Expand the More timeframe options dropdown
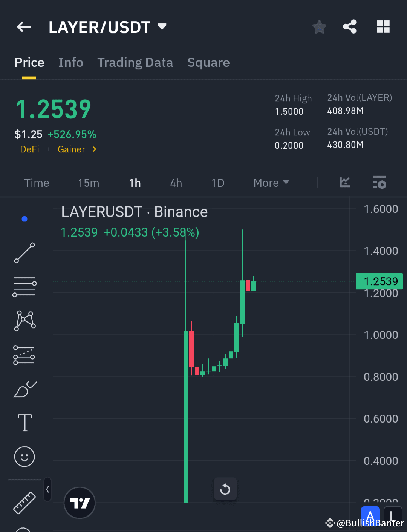Viewport: 407px width, 532px height. tap(271, 183)
